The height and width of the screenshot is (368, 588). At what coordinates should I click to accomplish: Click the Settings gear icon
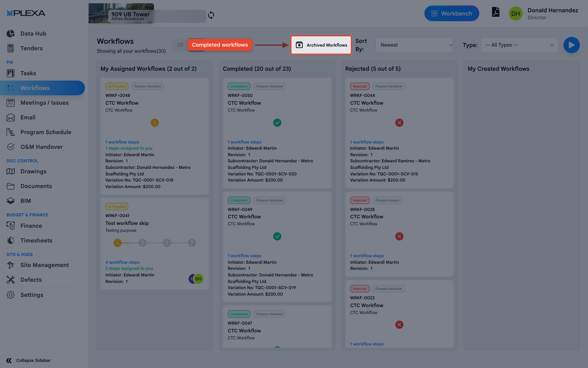coord(10,295)
